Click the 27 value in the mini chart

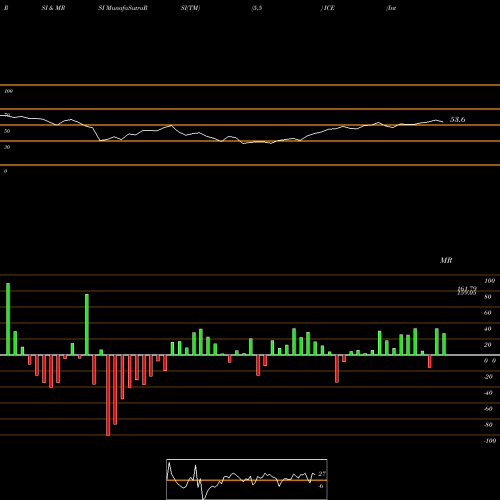click(322, 474)
